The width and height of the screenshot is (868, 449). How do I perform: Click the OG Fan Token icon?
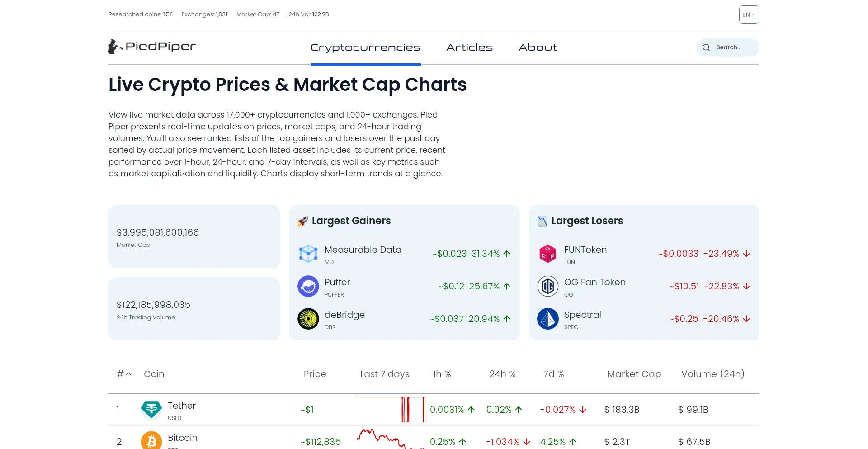(548, 286)
